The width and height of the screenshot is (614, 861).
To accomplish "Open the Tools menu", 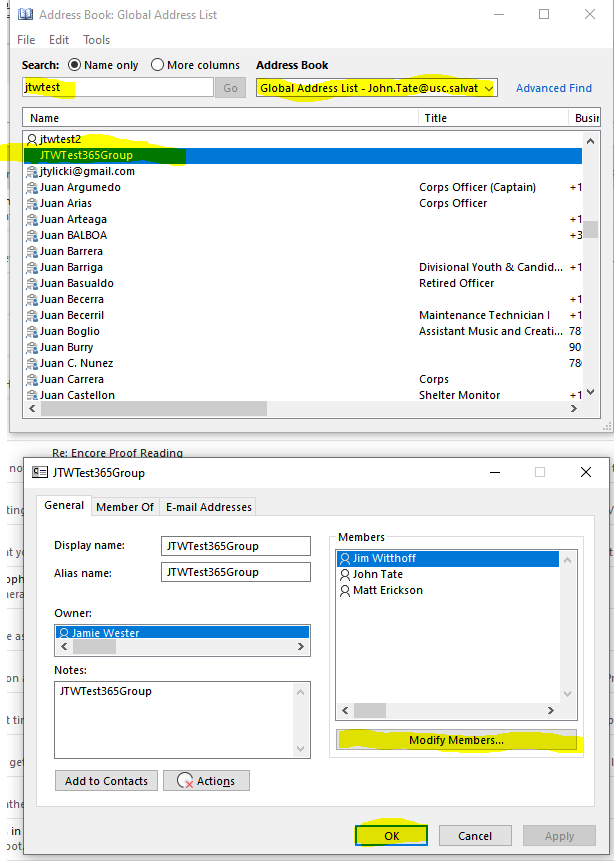I will pos(97,40).
